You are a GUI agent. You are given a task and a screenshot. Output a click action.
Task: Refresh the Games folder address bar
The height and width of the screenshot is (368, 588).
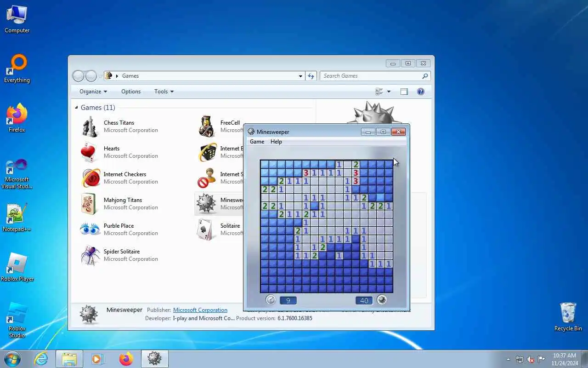click(311, 76)
